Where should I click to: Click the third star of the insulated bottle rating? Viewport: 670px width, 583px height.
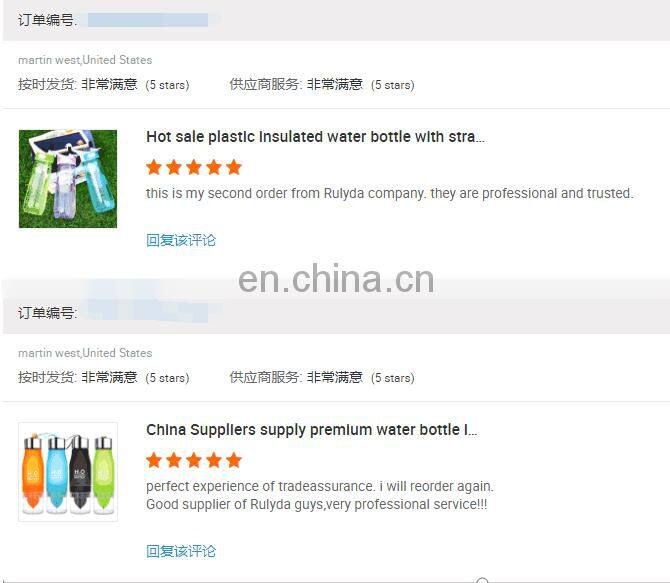tap(194, 167)
